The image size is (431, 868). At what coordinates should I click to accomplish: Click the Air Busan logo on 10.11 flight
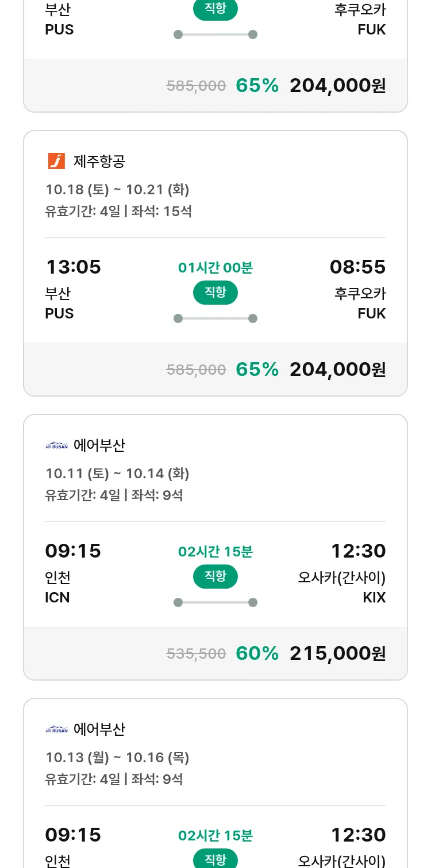pos(56,445)
